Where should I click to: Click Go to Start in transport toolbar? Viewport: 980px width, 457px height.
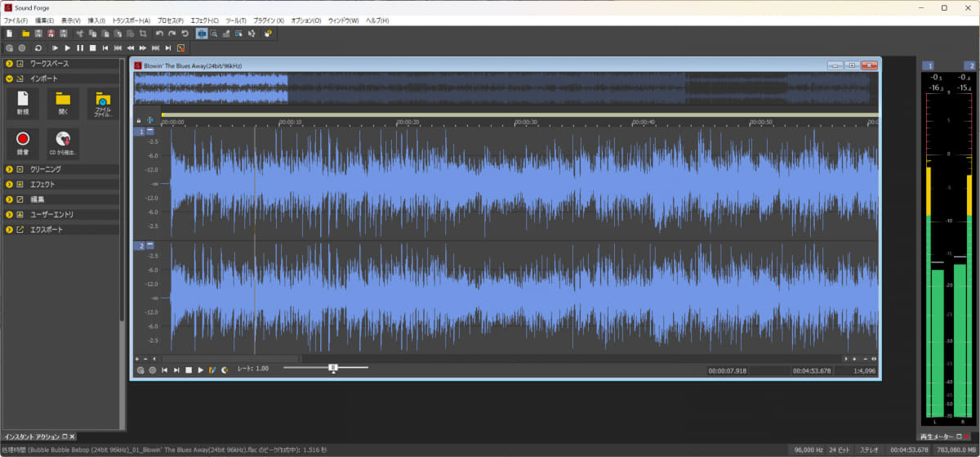(105, 48)
